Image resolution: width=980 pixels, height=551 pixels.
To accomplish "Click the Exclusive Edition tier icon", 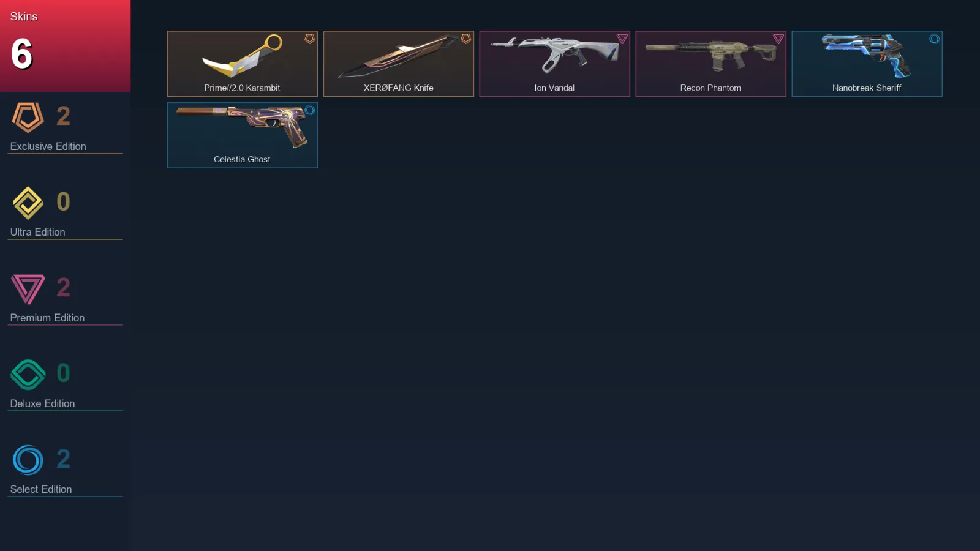I will [28, 118].
